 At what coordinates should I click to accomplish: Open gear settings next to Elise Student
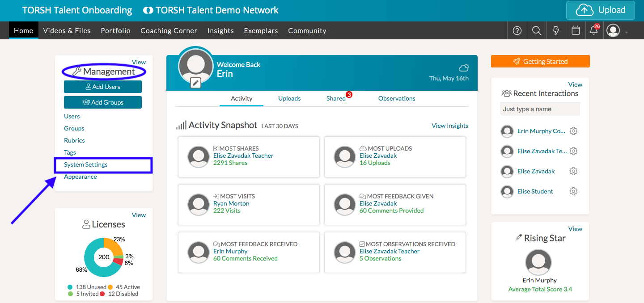click(573, 191)
